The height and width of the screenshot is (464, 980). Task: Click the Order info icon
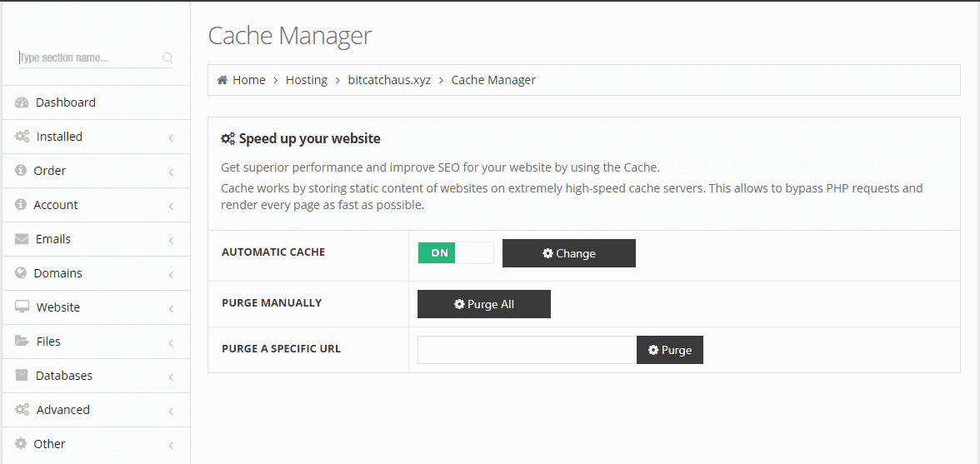(x=21, y=171)
